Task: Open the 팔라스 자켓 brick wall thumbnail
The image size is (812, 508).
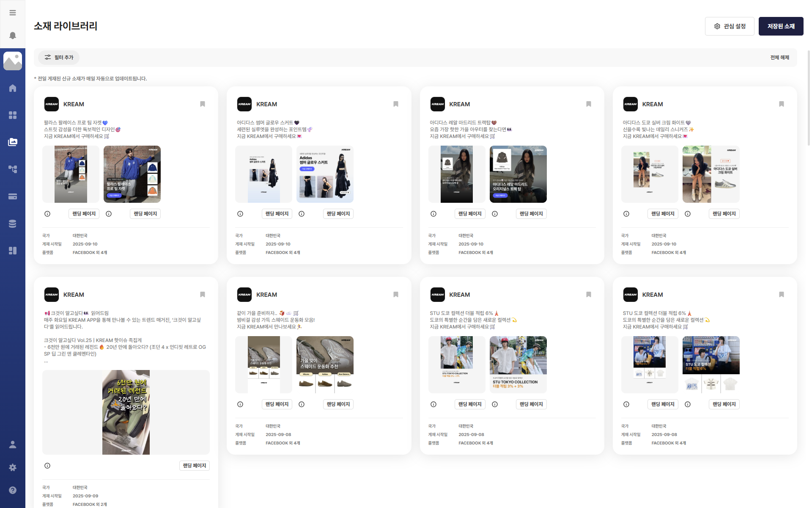Action: 132,174
